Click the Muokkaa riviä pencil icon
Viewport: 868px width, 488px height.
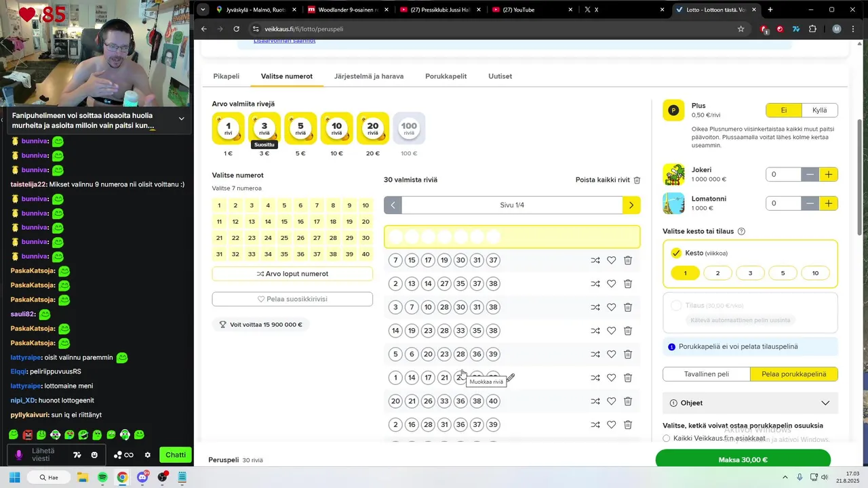511,378
